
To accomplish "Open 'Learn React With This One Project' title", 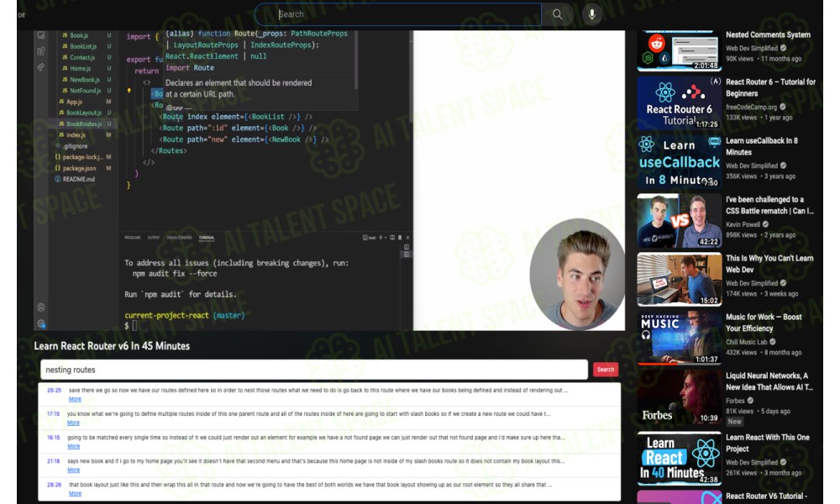I will pos(767,443).
